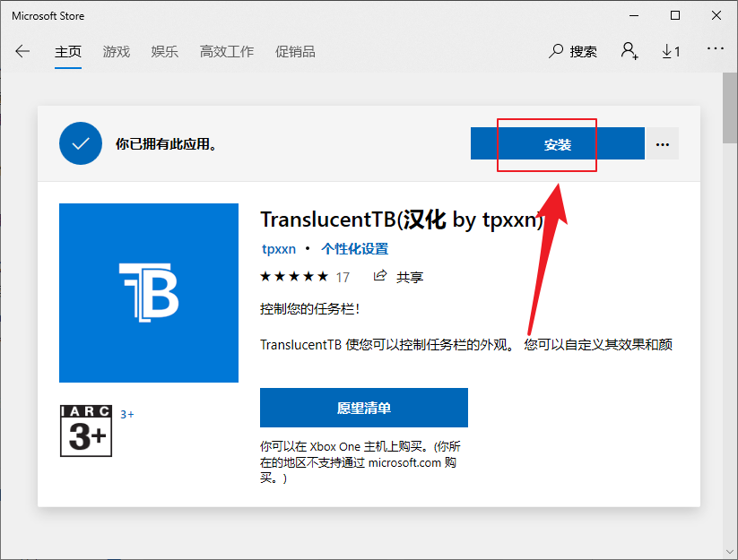Open the 高效工作 tab
Image resolution: width=738 pixels, height=560 pixels.
226,51
